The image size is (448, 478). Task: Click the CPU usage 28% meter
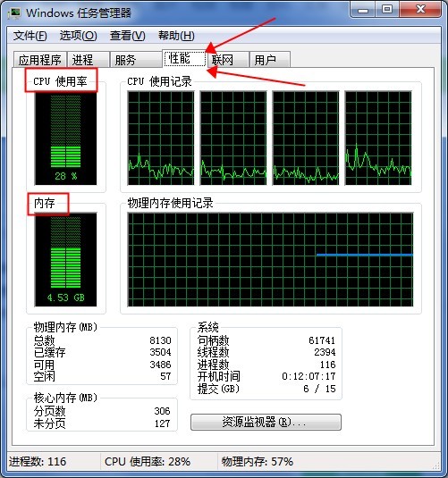coord(65,138)
